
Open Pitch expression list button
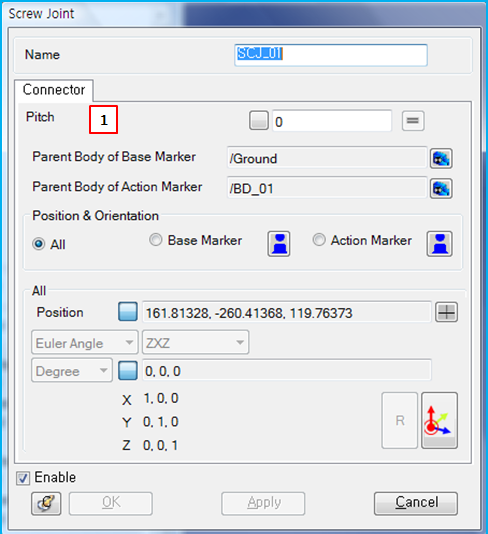click(x=413, y=121)
